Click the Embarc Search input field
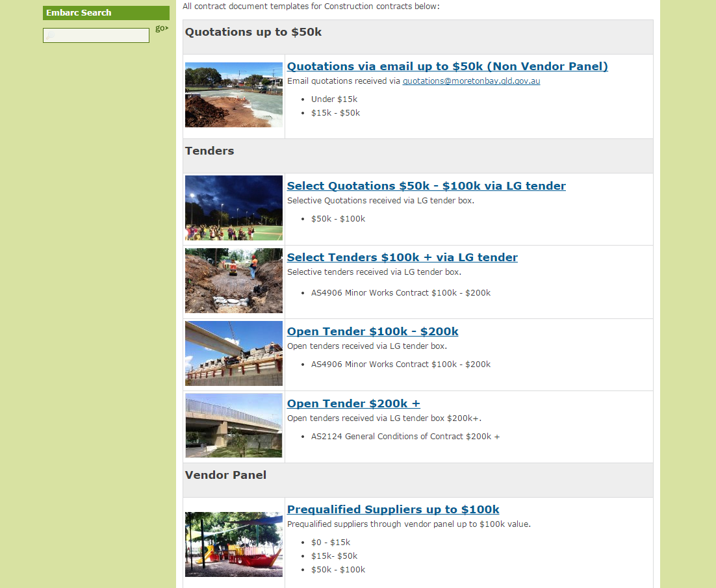Image resolution: width=716 pixels, height=588 pixels. pyautogui.click(x=96, y=36)
